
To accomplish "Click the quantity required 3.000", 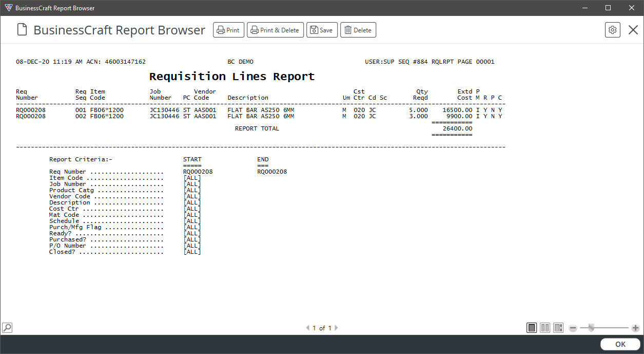I will click(418, 116).
